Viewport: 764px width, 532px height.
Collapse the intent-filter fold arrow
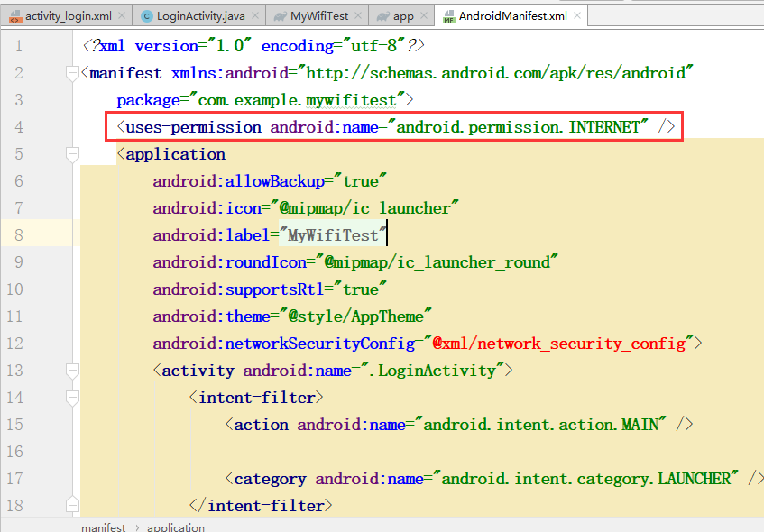pos(72,397)
